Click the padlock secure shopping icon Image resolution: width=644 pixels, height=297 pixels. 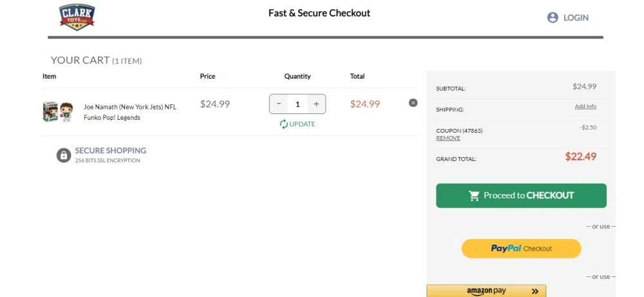[63, 155]
